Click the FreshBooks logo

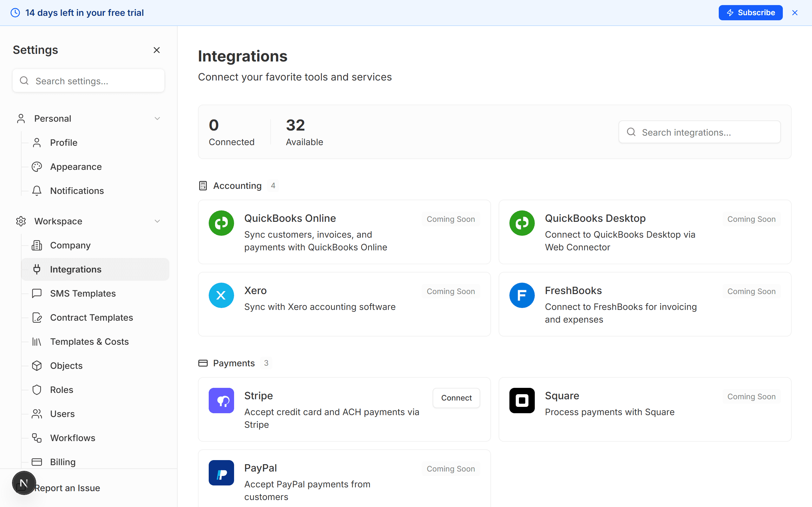(x=521, y=295)
